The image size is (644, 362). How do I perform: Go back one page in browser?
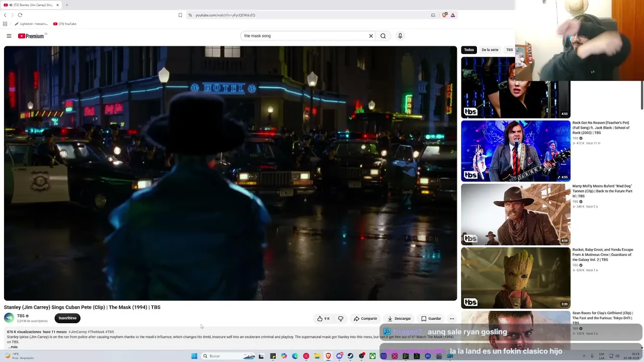[5, 15]
